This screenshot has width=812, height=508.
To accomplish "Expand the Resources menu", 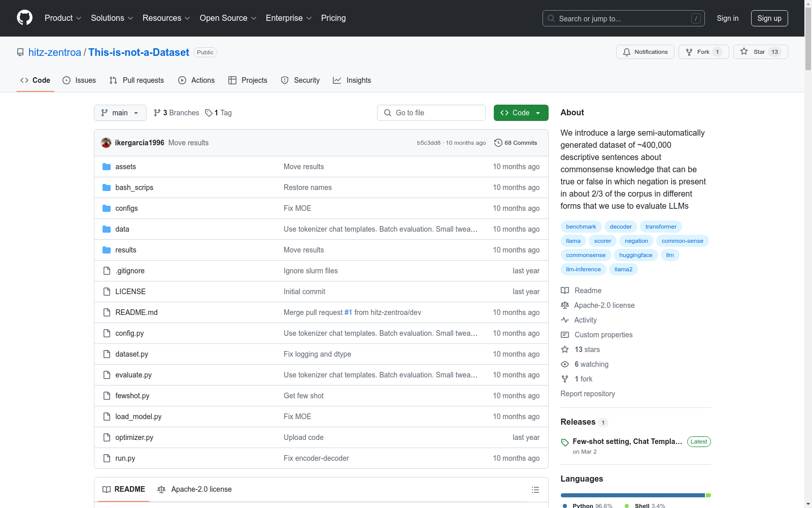I will pos(166,18).
